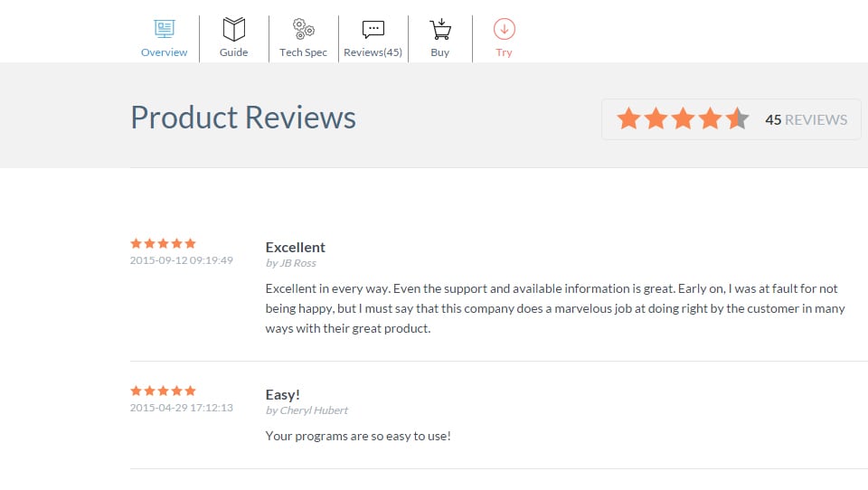Click the Product Reviews heading
This screenshot has height=490, width=868.
(x=243, y=118)
